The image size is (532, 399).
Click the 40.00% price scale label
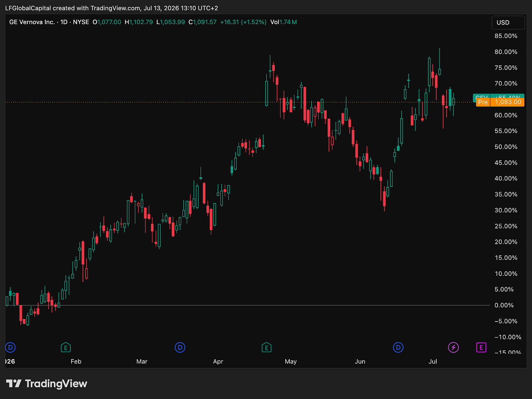point(506,178)
